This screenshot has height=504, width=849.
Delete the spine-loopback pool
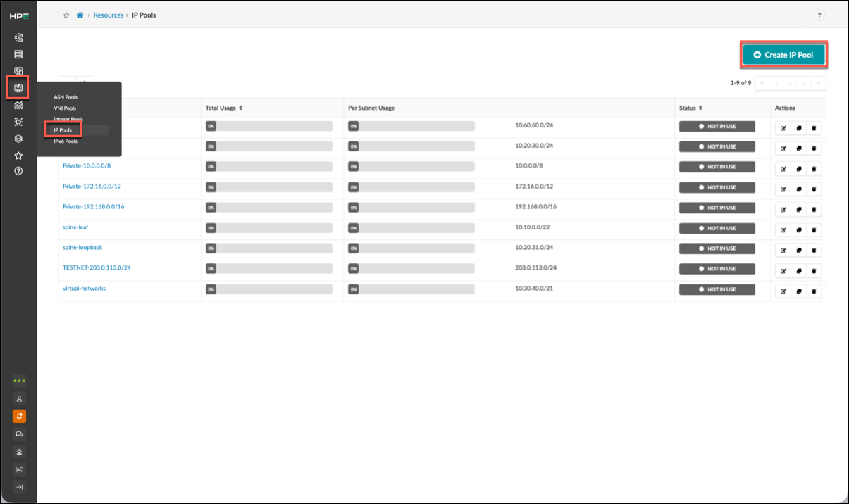pyautogui.click(x=814, y=251)
